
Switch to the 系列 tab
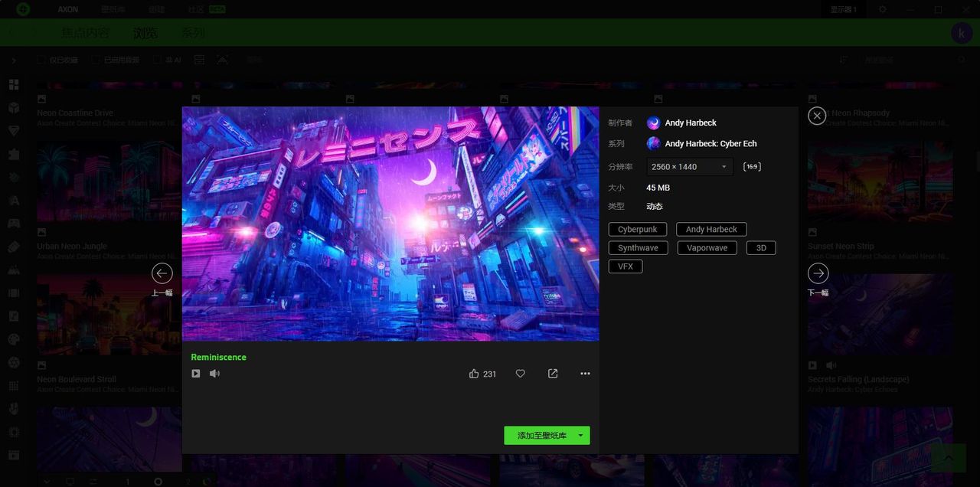point(193,33)
